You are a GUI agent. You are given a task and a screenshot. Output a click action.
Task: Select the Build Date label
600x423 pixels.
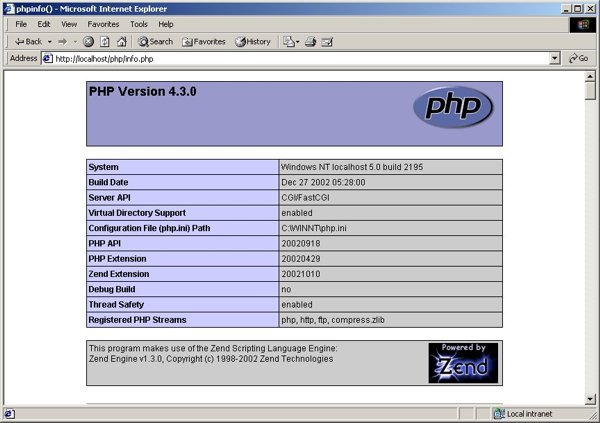tap(108, 182)
